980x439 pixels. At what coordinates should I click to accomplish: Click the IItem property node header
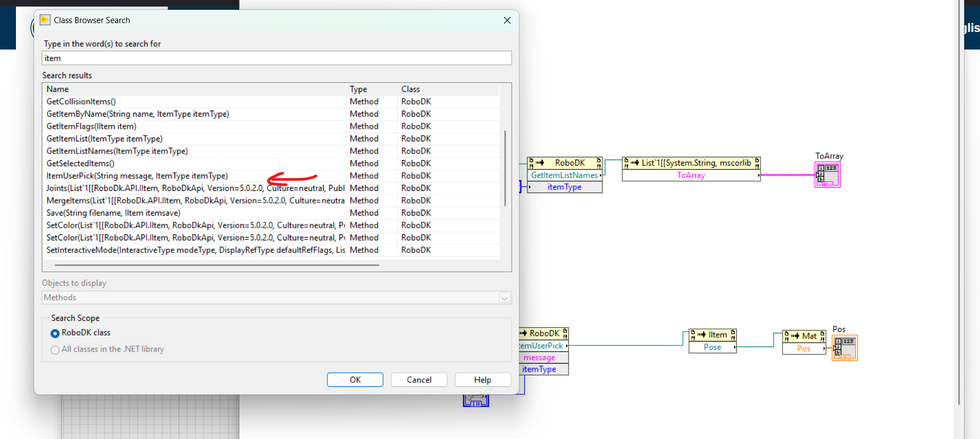click(713, 334)
